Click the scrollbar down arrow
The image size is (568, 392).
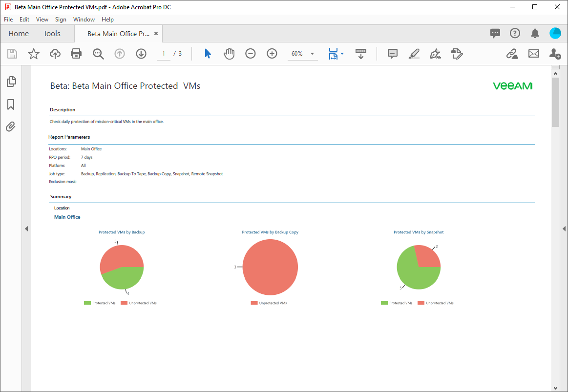[555, 388]
